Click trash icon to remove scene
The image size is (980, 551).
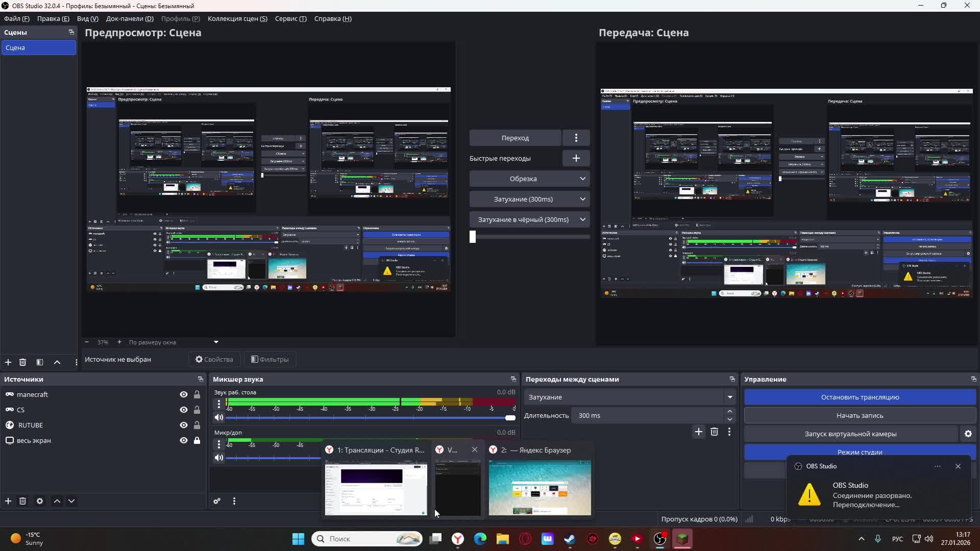22,362
